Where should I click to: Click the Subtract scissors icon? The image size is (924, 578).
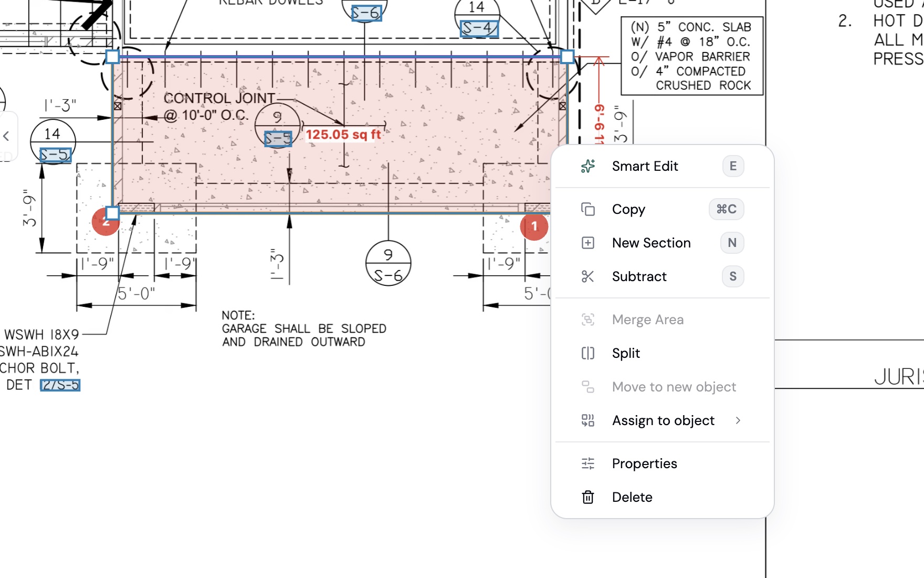tap(588, 276)
